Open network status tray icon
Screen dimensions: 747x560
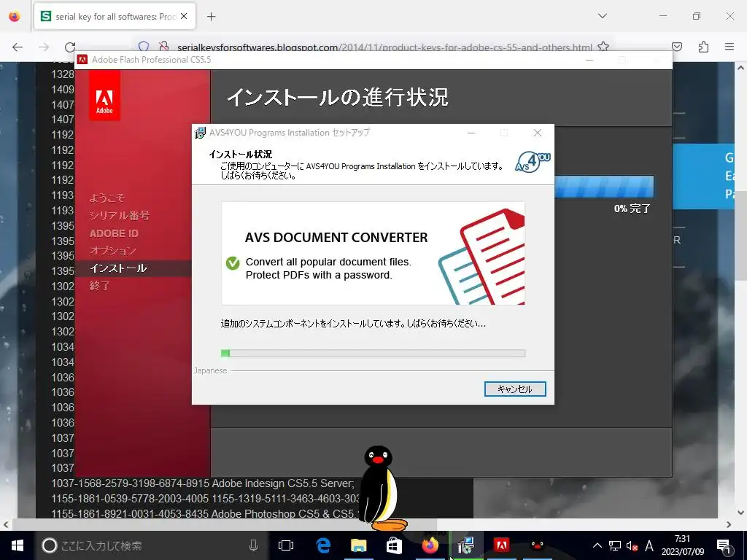point(614,545)
